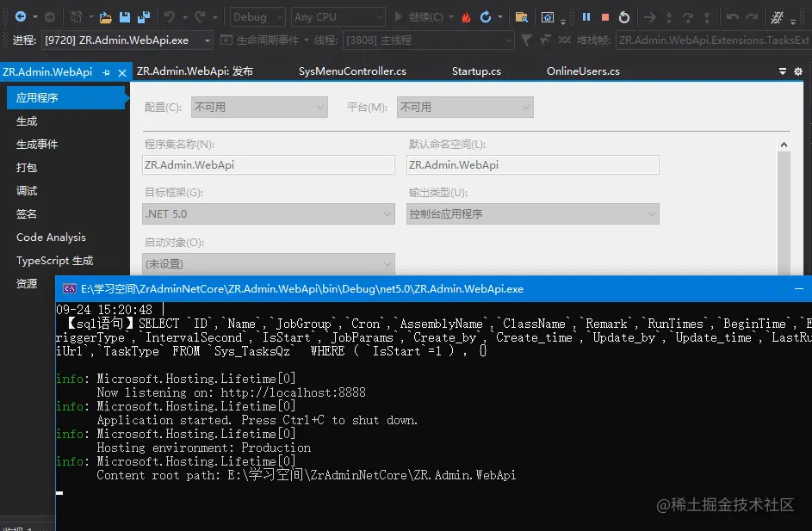Screen dimensions: 812x531
Task: Close the ZR.Admin.WebApi properties tab
Action: [122, 73]
